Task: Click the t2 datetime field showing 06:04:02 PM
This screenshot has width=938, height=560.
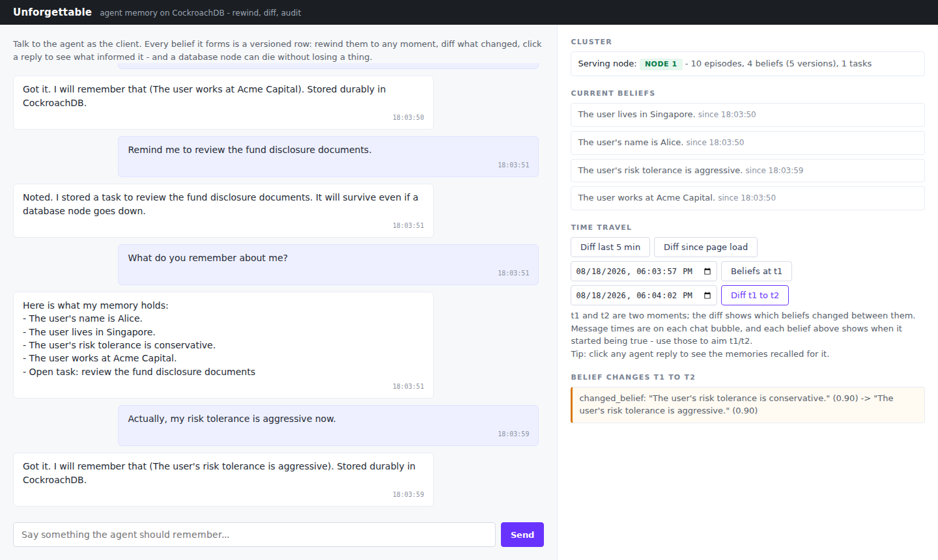Action: (x=644, y=296)
